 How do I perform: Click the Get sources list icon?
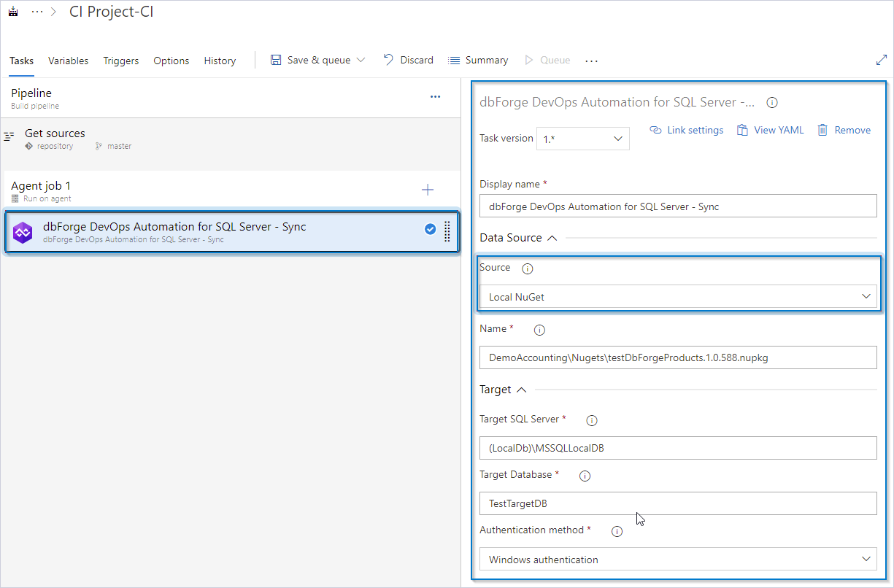point(9,136)
